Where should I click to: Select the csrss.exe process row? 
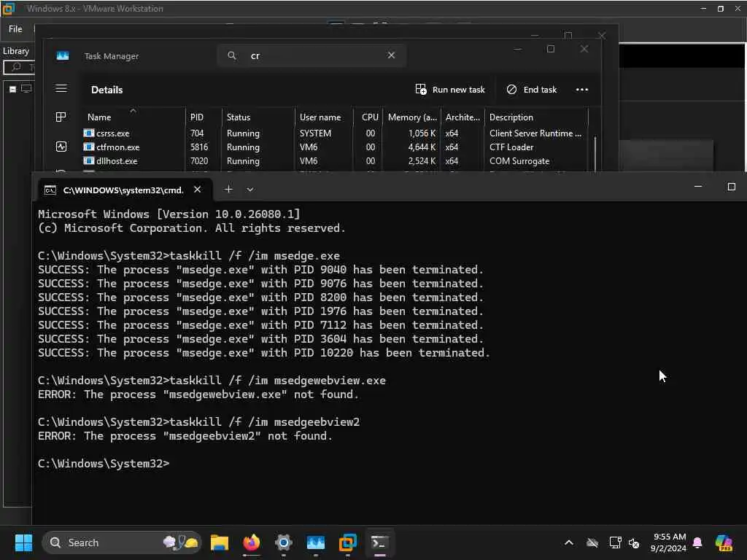pos(336,133)
